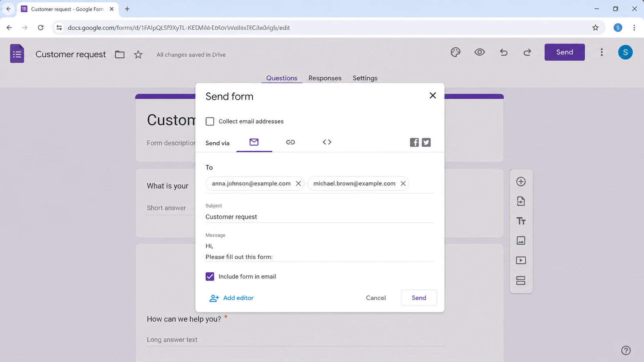This screenshot has width=644, height=362.
Task: Click the Redo arrow icon
Action: (527, 52)
